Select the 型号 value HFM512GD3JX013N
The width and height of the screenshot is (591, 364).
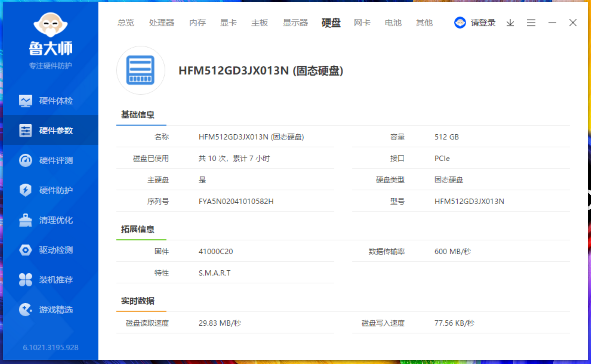point(469,201)
